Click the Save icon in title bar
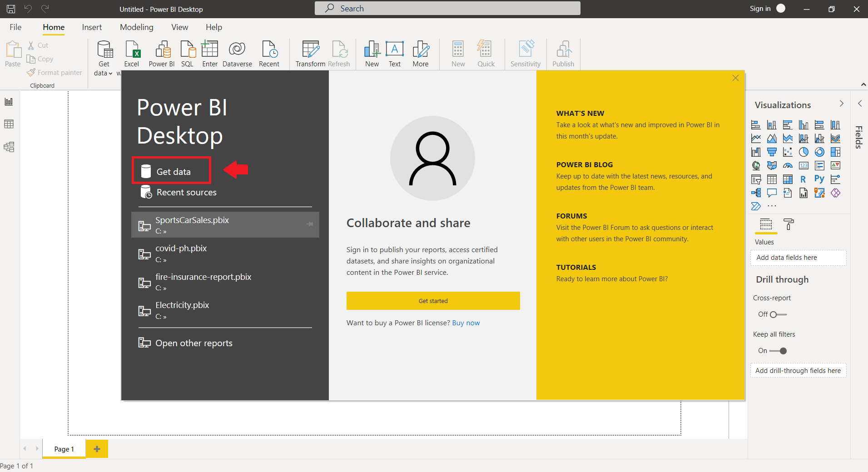The image size is (868, 472). (x=11, y=9)
